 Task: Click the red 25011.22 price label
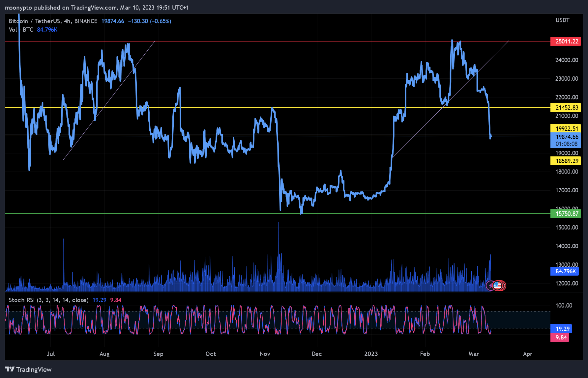coord(566,41)
